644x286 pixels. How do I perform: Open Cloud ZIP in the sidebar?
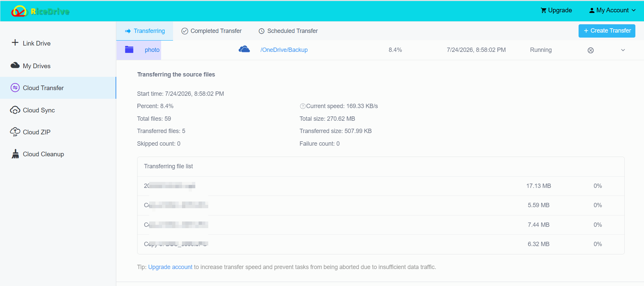(58, 132)
